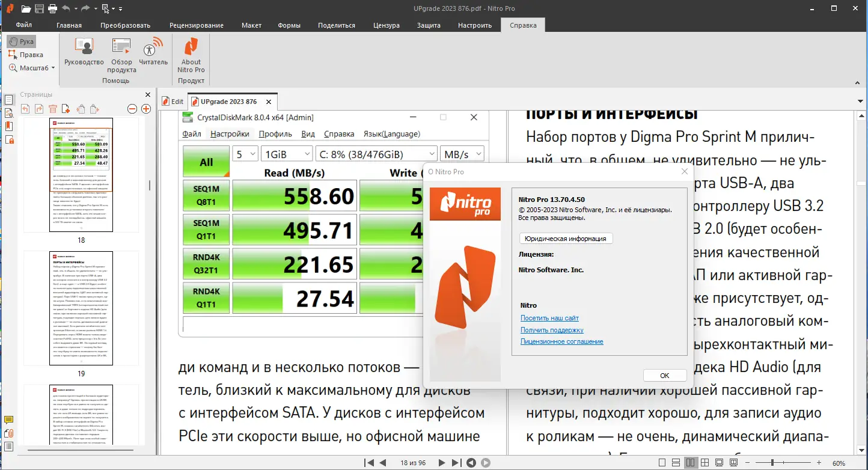The image size is (868, 470).
Task: Insert a new page in the Pages panel
Action: coord(66,109)
